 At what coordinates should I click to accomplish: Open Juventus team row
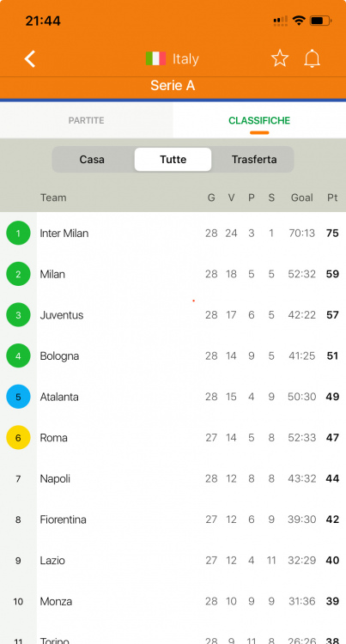[x=173, y=315]
